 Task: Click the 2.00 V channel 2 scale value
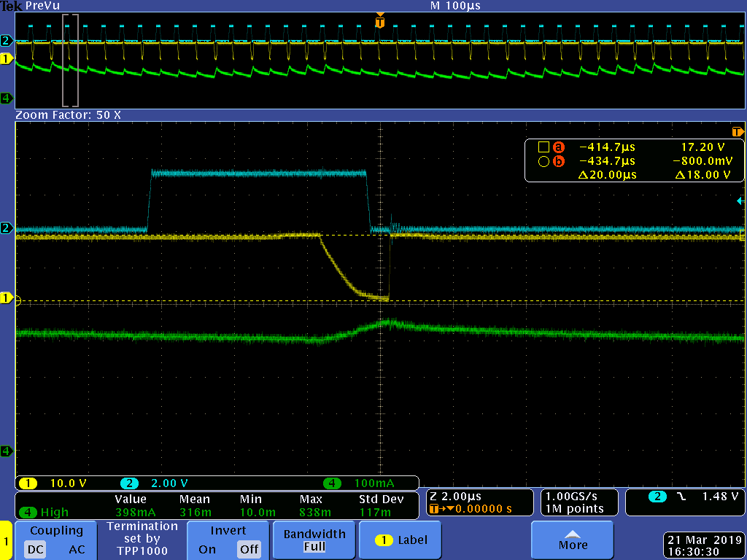(x=169, y=483)
